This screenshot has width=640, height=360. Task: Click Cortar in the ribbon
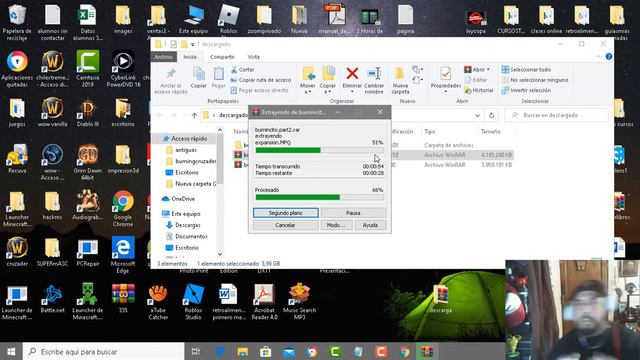tap(242, 70)
